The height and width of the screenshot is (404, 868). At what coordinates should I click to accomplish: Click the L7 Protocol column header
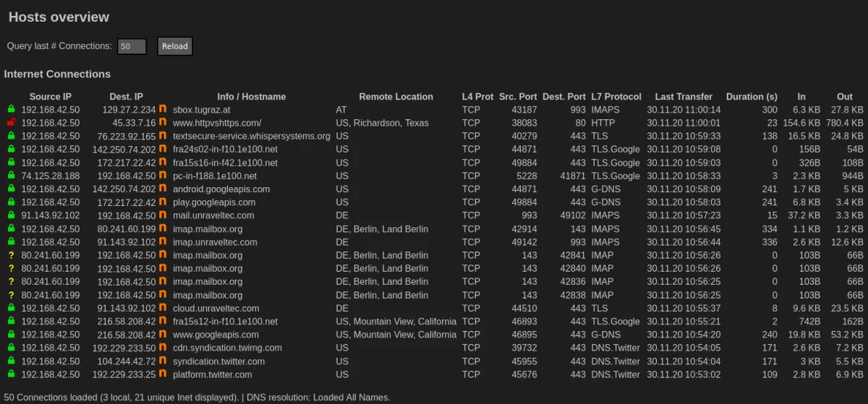tap(616, 97)
